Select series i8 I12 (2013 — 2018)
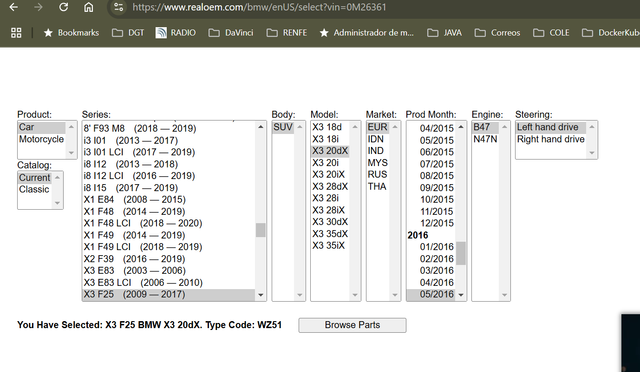 tap(169, 164)
